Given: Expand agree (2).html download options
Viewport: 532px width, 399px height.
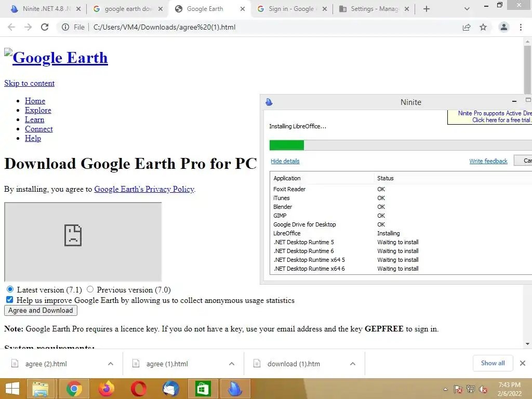Looking at the screenshot, I should [111, 364].
